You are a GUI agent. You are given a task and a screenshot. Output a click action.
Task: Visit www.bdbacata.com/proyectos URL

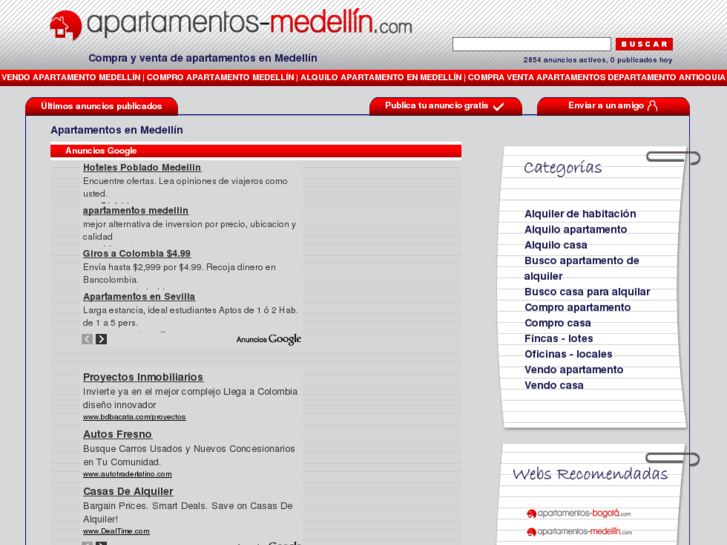[x=134, y=417]
